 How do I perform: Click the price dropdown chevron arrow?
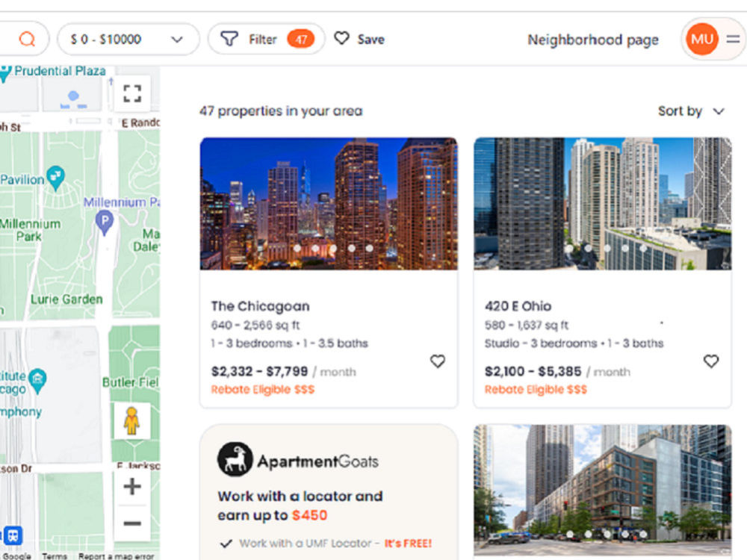point(177,40)
